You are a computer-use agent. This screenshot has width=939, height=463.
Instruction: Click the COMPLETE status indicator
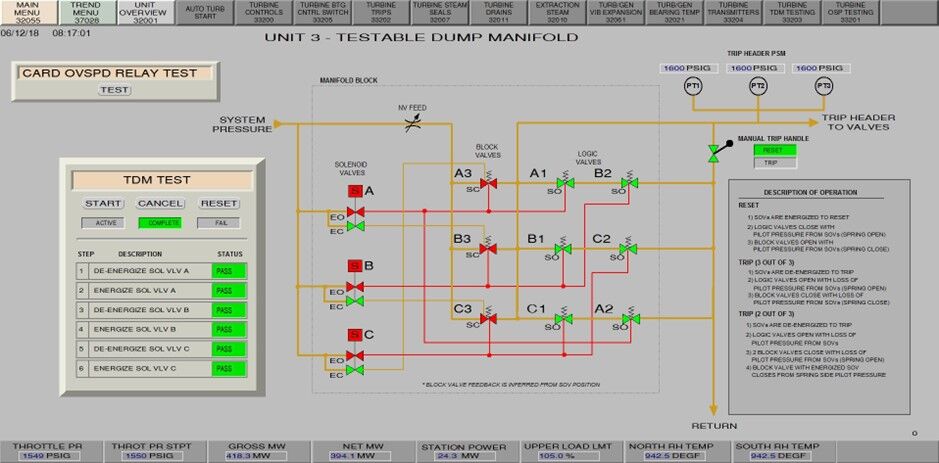click(159, 223)
